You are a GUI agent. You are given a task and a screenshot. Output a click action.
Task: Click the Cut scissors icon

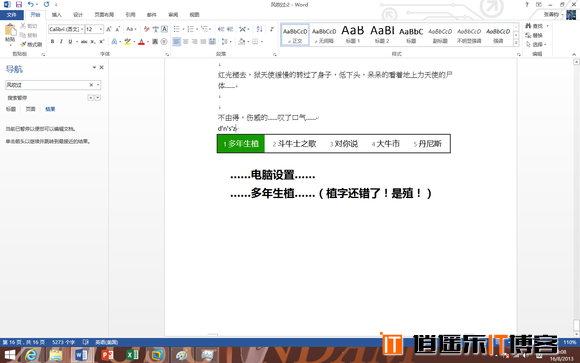coord(23,26)
